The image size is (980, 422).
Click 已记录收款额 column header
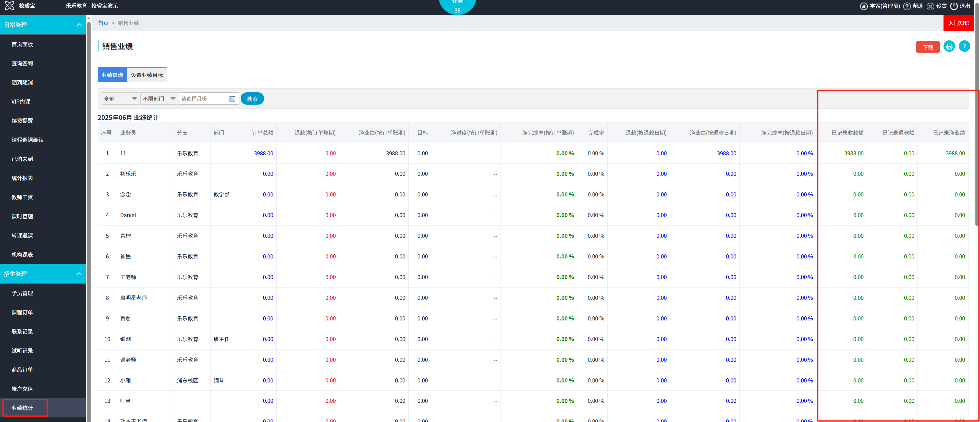(847, 133)
